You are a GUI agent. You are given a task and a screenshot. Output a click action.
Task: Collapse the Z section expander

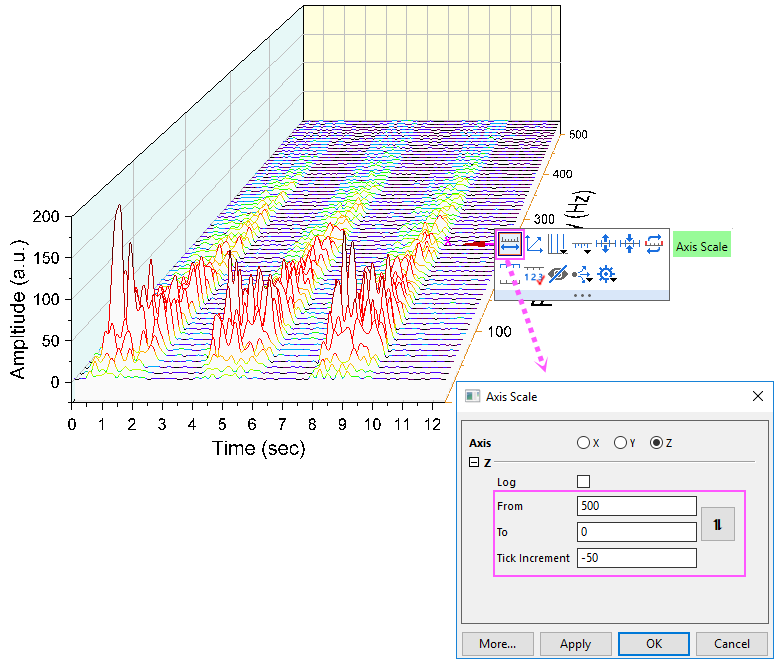pyautogui.click(x=474, y=462)
